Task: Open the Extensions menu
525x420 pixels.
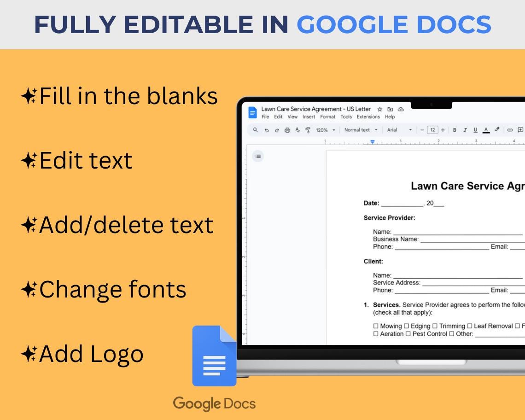Action: pos(368,117)
